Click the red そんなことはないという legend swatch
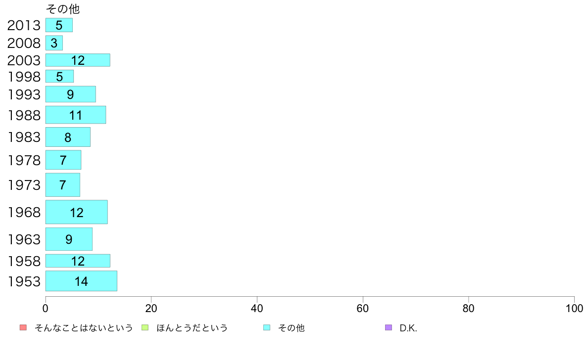 click(23, 327)
